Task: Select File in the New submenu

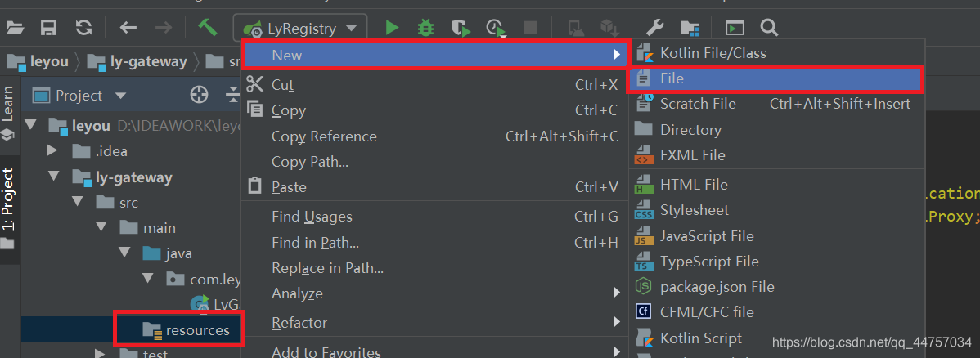Action: [777, 78]
